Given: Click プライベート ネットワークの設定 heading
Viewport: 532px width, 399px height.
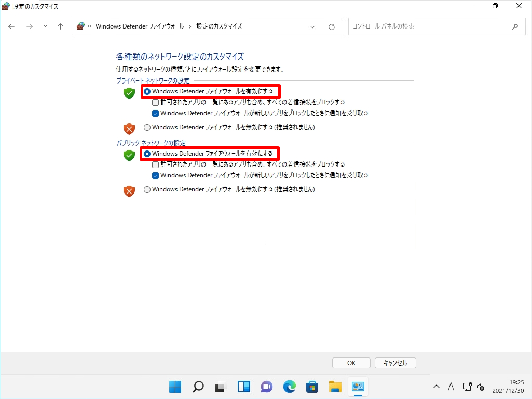Looking at the screenshot, I should click(x=153, y=81).
